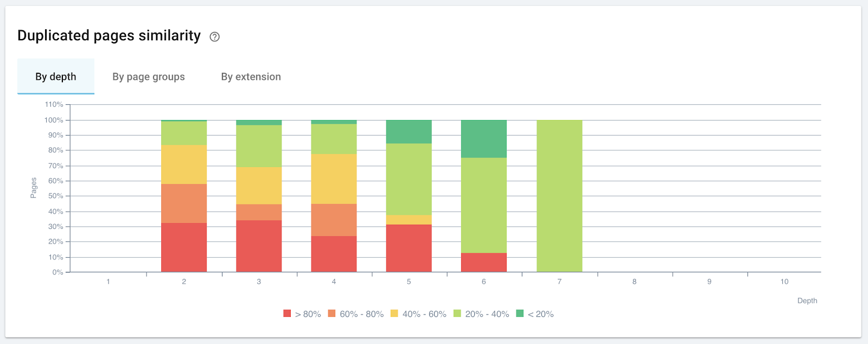Open the help tooltip beside the chart title
The width and height of the screenshot is (868, 344).
[x=215, y=37]
